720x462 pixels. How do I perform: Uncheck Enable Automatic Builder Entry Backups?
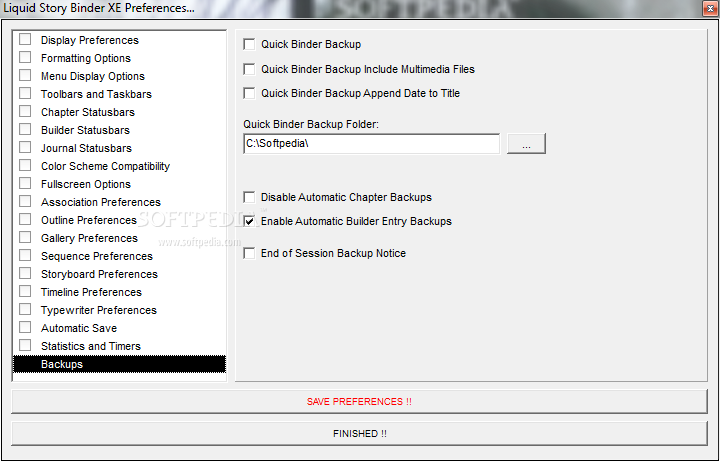249,221
